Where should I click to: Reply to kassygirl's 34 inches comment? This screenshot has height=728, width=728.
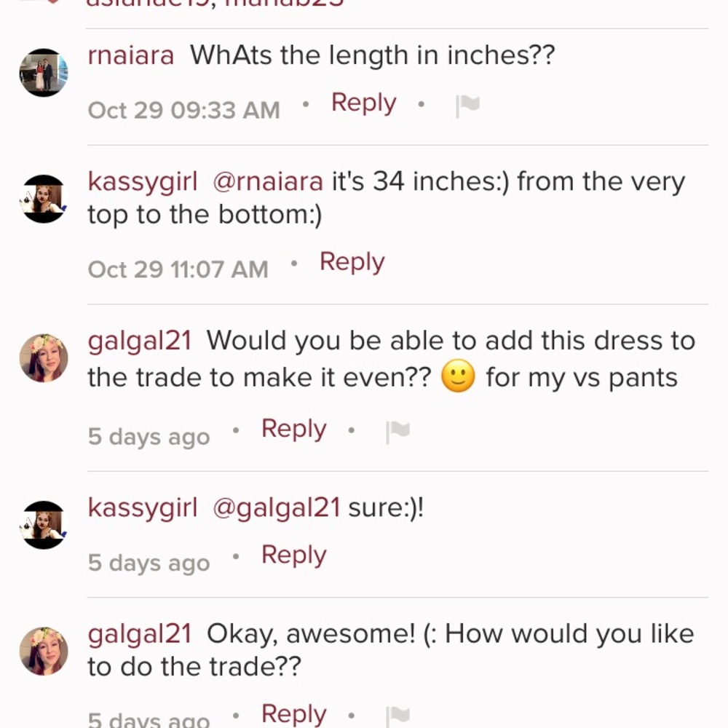click(x=352, y=261)
